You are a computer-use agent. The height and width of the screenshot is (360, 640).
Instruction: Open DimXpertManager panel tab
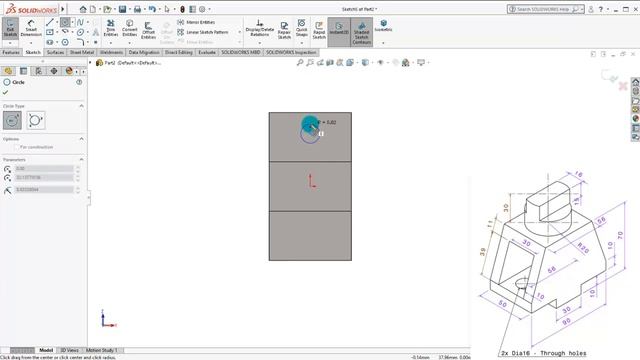[54, 71]
